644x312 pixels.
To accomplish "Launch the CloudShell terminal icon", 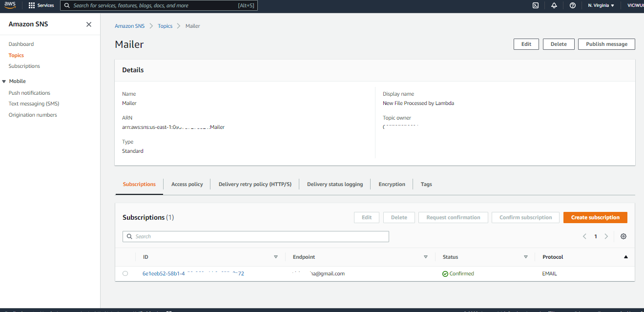I will click(x=536, y=5).
